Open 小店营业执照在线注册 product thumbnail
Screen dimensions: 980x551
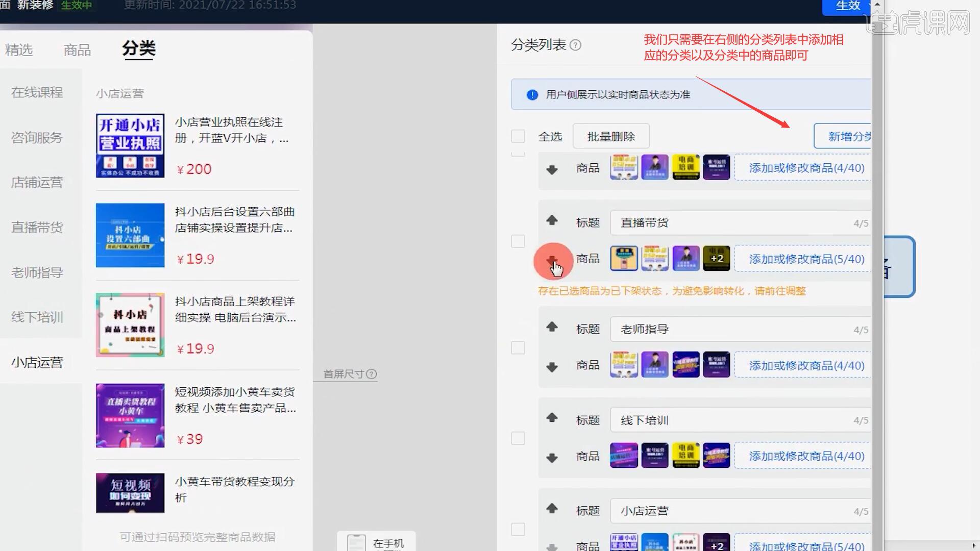point(130,145)
